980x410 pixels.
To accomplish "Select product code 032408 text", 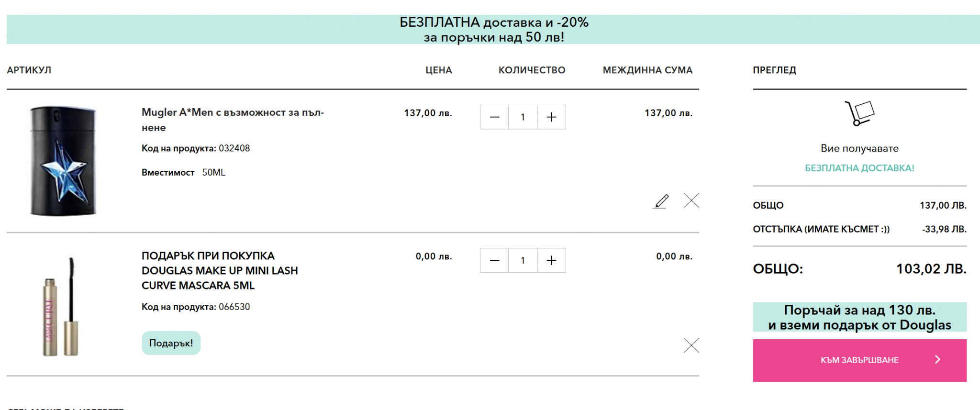I will point(234,148).
